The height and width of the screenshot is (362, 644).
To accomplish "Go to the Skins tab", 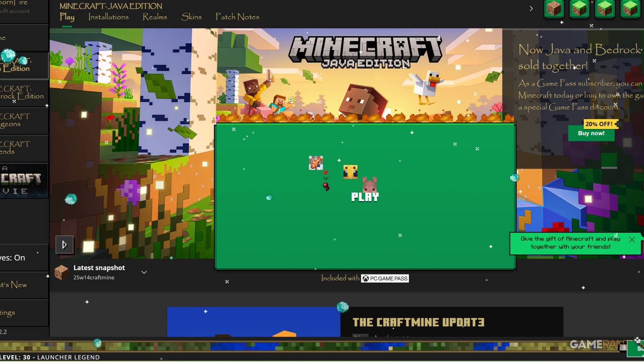I will coord(191,17).
